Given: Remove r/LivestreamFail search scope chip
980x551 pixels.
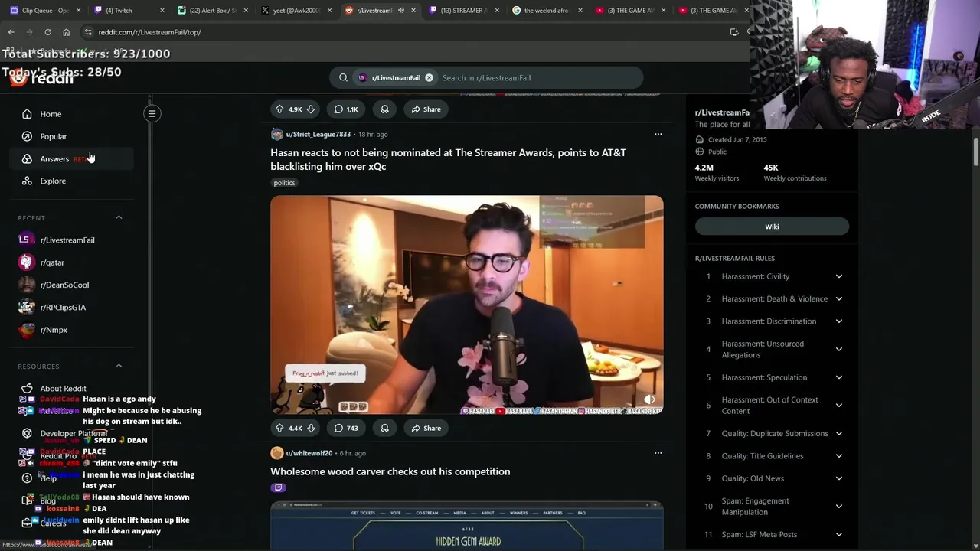Looking at the screenshot, I should pos(429,77).
